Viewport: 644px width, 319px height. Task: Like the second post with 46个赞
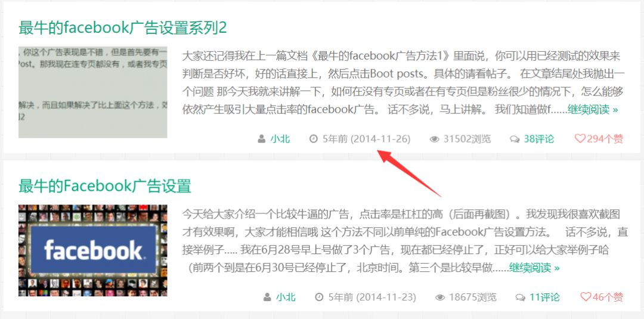(x=602, y=298)
